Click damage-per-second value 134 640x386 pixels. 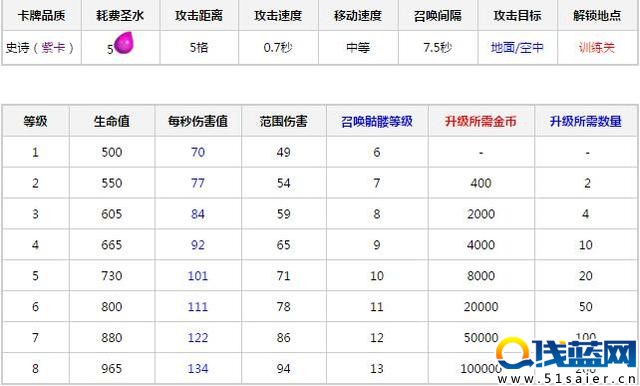coord(198,368)
